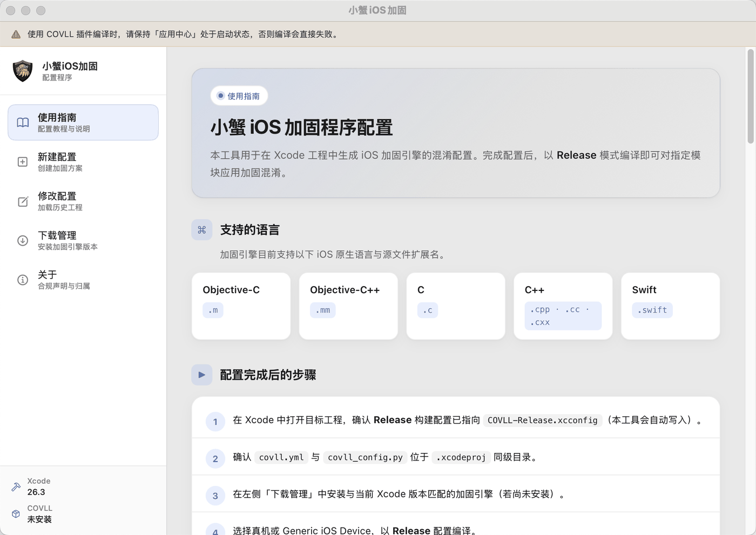Click the play icon beside 配置完成后的步骤
The width and height of the screenshot is (756, 535).
[202, 375]
